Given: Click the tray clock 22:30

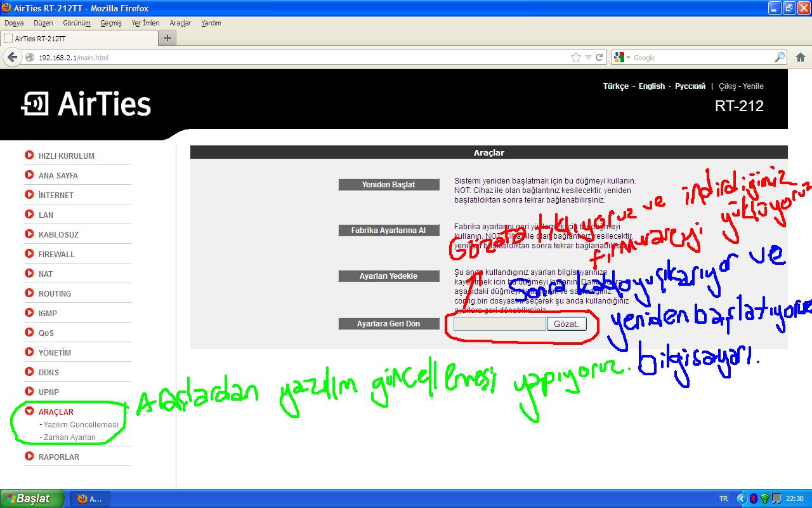Looking at the screenshot, I should coord(795,498).
